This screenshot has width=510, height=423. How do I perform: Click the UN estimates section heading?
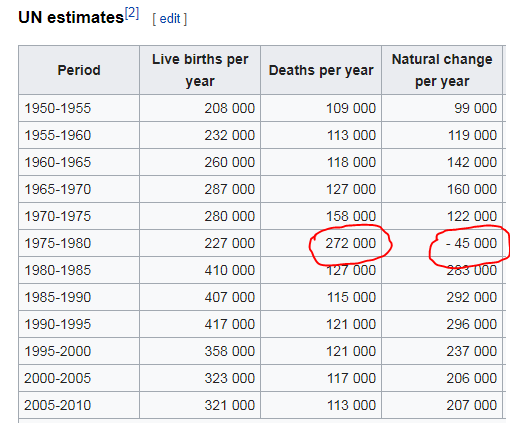(71, 17)
